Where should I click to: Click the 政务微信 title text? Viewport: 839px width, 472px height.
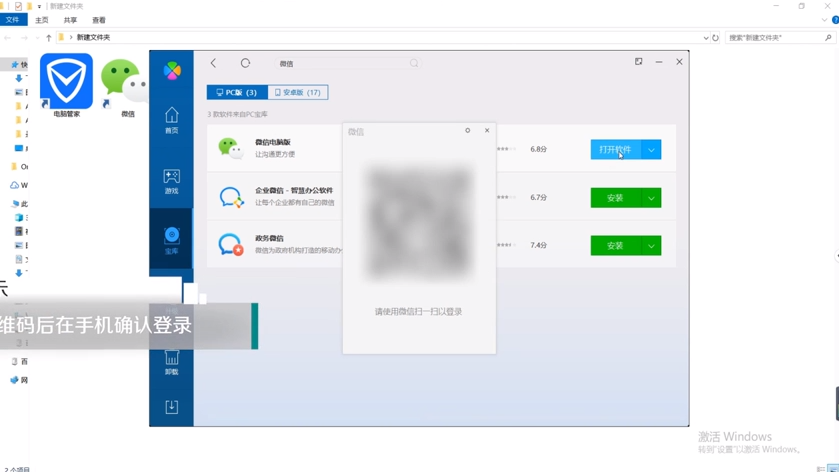click(x=269, y=238)
